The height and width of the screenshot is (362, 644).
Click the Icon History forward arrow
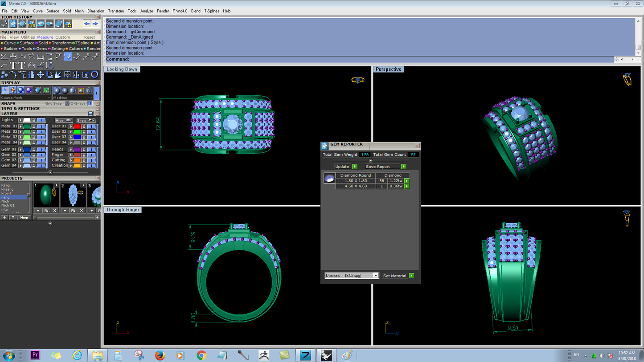click(x=95, y=24)
